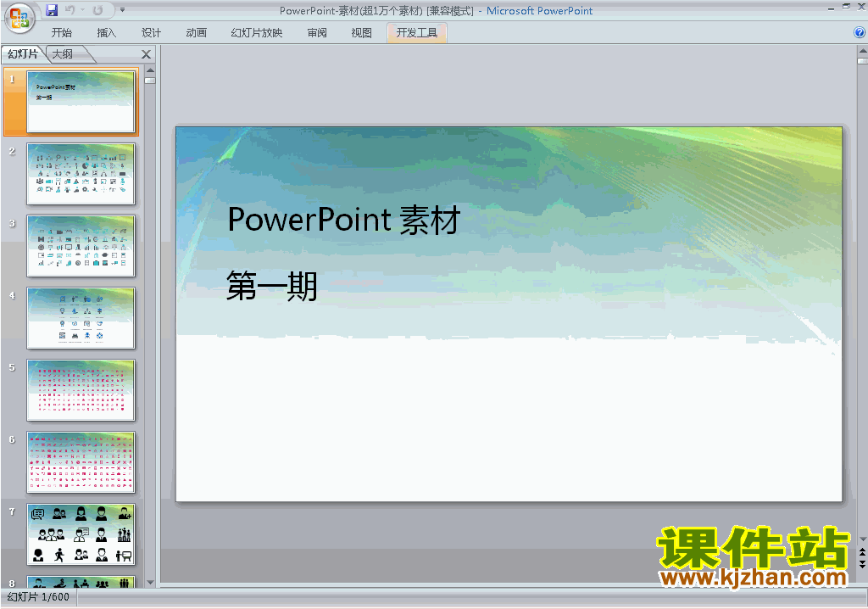The image size is (868, 609).
Task: Close the slides pane with X
Action: (146, 54)
